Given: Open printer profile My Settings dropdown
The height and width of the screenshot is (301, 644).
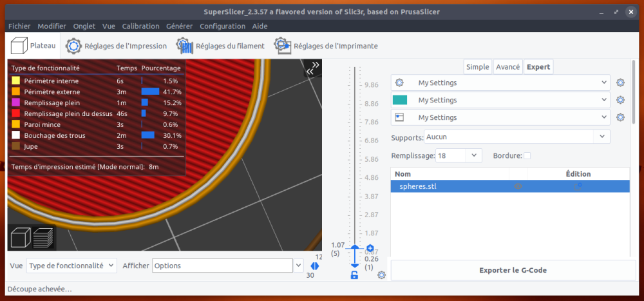Looking at the screenshot, I should (500, 117).
